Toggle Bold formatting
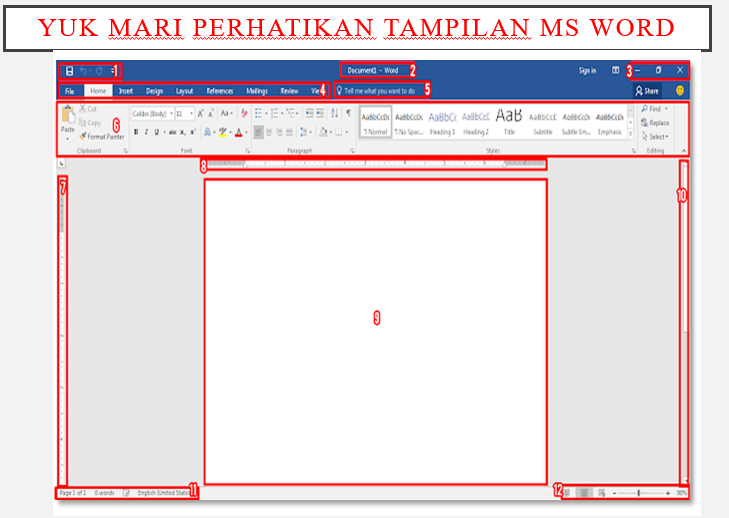This screenshot has height=518, width=729. pyautogui.click(x=136, y=133)
